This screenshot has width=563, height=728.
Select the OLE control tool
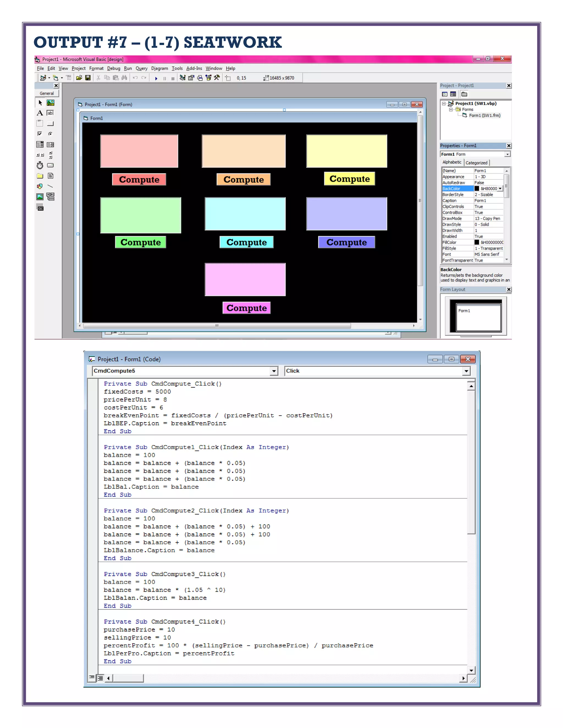[40, 208]
